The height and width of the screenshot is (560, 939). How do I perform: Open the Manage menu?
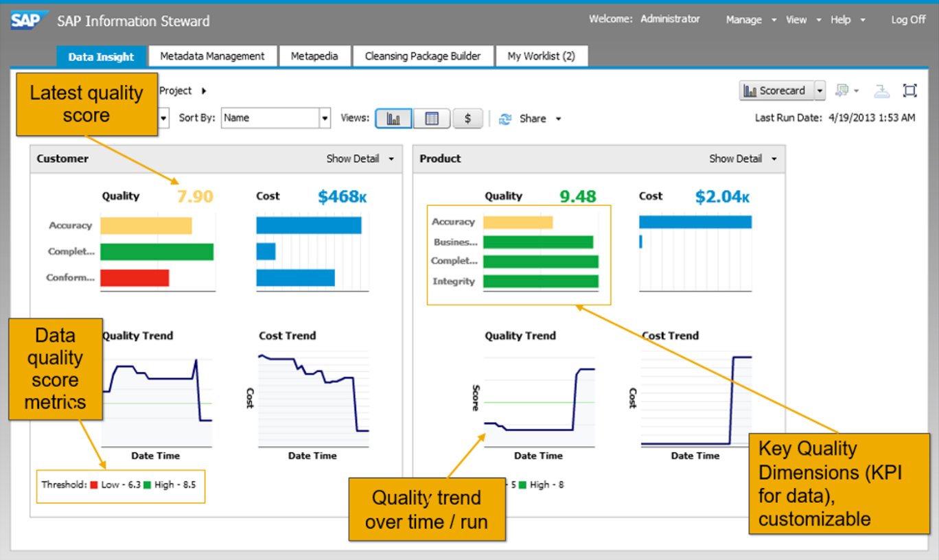751,20
